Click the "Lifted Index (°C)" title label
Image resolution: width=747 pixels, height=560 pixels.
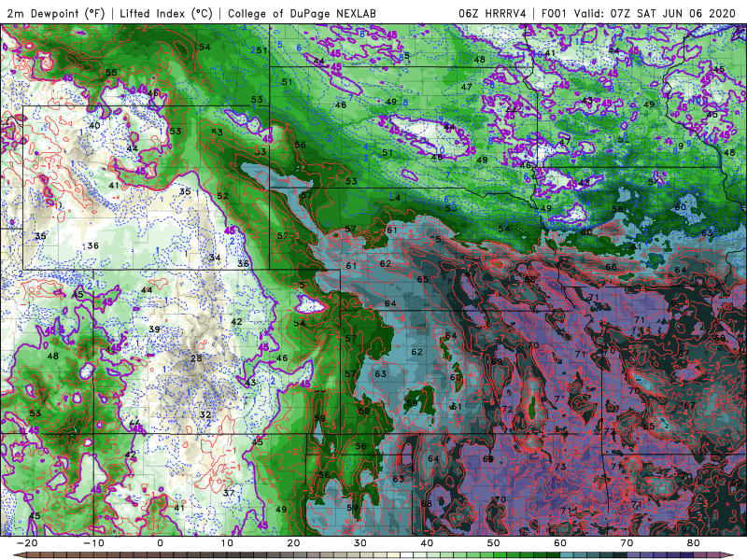[x=166, y=13]
